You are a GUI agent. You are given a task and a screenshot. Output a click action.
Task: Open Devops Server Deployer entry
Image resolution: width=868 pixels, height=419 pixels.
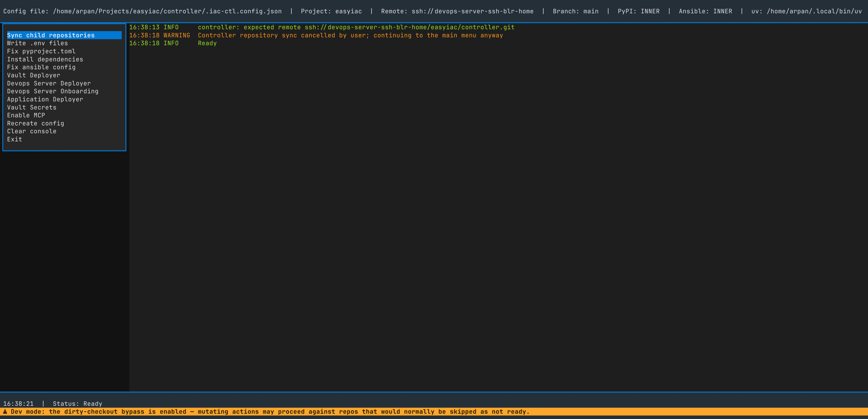click(64, 83)
